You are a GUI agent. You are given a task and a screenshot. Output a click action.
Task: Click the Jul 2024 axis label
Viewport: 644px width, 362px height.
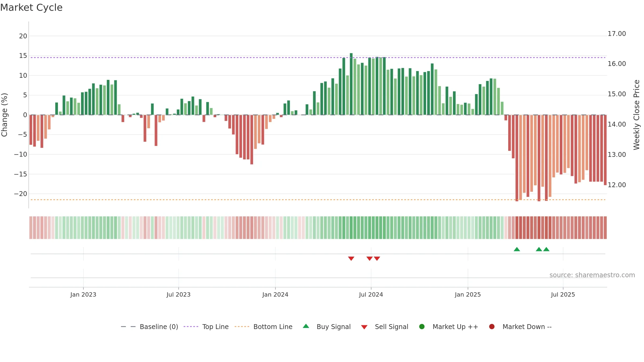(x=371, y=294)
